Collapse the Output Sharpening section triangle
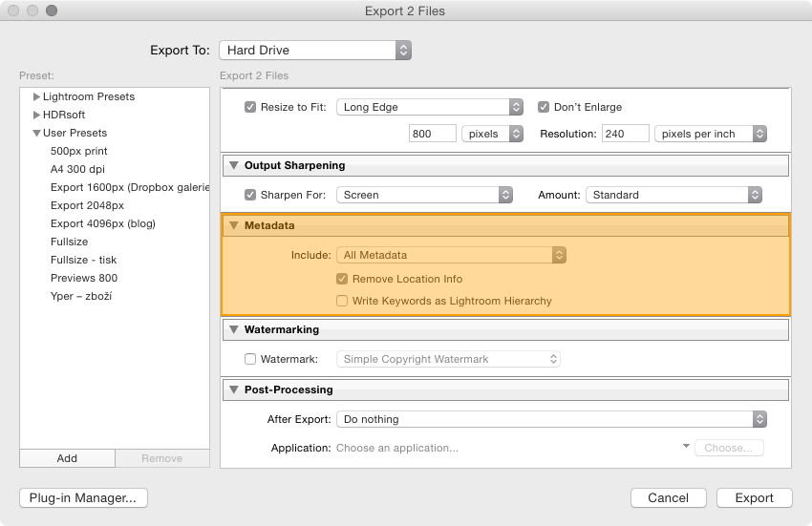Viewport: 812px width, 526px height. (234, 165)
